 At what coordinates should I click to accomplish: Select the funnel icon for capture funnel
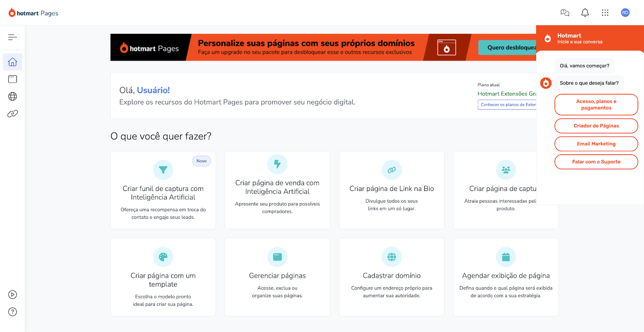(163, 170)
